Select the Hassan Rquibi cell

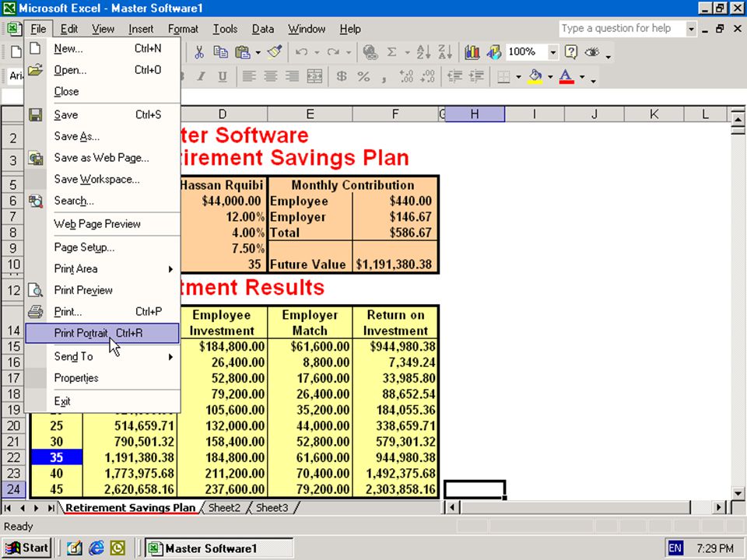tap(223, 185)
